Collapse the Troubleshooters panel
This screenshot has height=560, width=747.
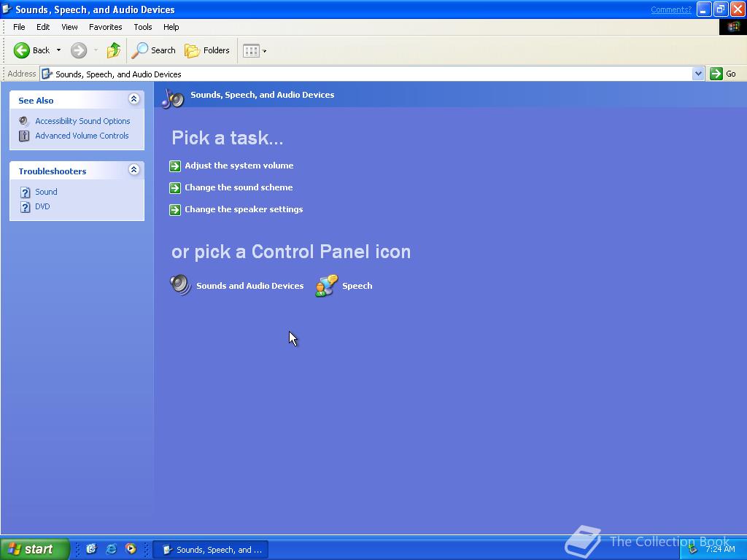coord(134,169)
